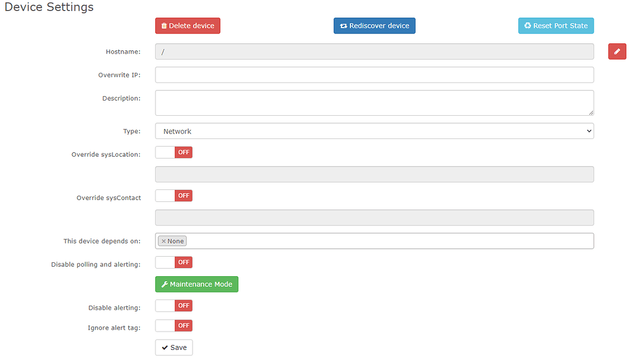Image resolution: width=644 pixels, height=358 pixels.
Task: Remove the None dependency tag
Action: [x=164, y=241]
